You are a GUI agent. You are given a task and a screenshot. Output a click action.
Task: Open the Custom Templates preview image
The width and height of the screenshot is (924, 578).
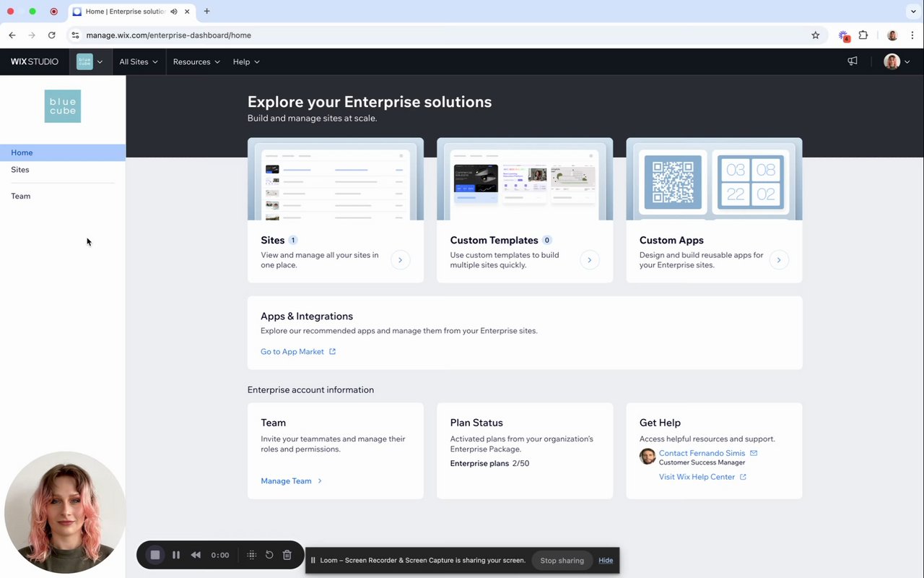[525, 179]
